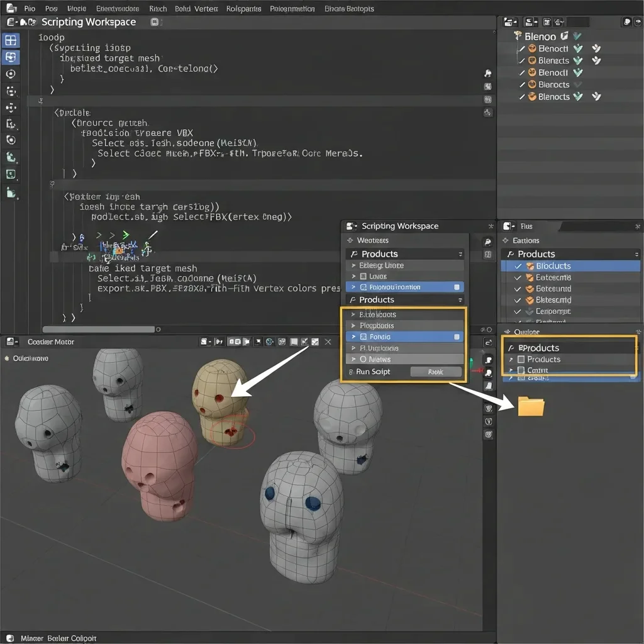This screenshot has height=644, width=644.
Task: Toggle the square checkbox on the Folovoufirantion row
Action: pyautogui.click(x=457, y=287)
